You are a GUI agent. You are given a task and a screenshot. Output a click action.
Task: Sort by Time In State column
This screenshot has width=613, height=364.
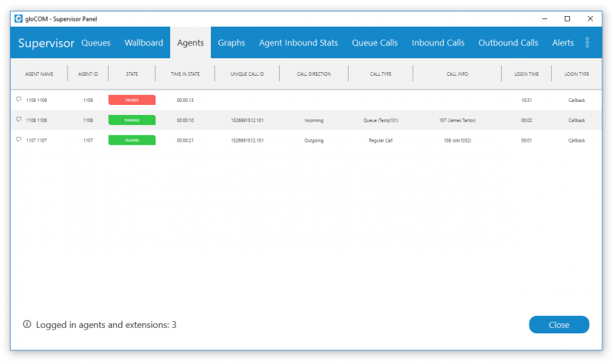click(185, 74)
